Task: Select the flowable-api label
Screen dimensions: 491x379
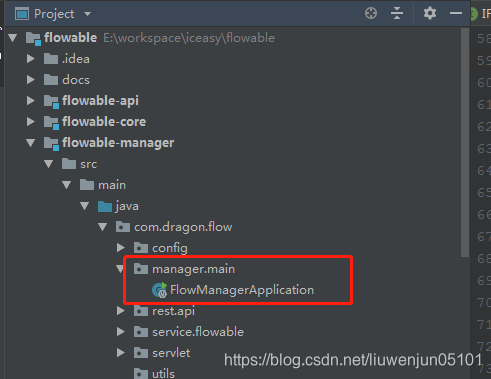Action: [100, 101]
